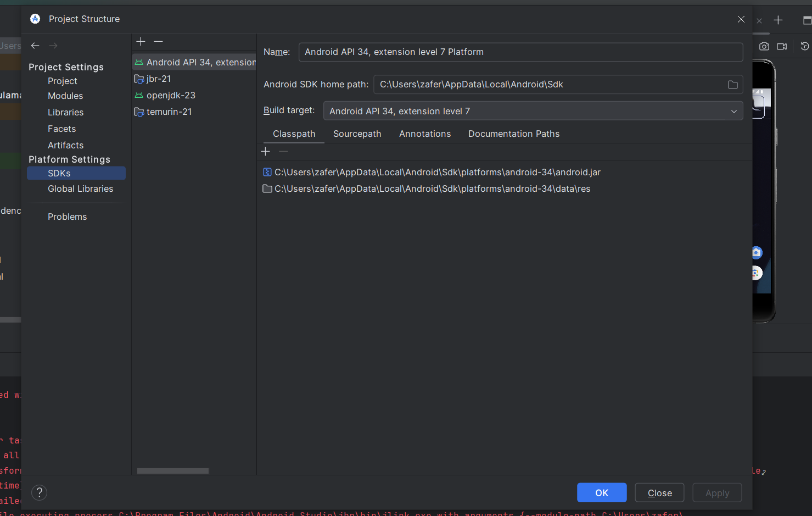Click the SDK list horizontal scrollbar
Screen dimensions: 812x516
(x=173, y=471)
